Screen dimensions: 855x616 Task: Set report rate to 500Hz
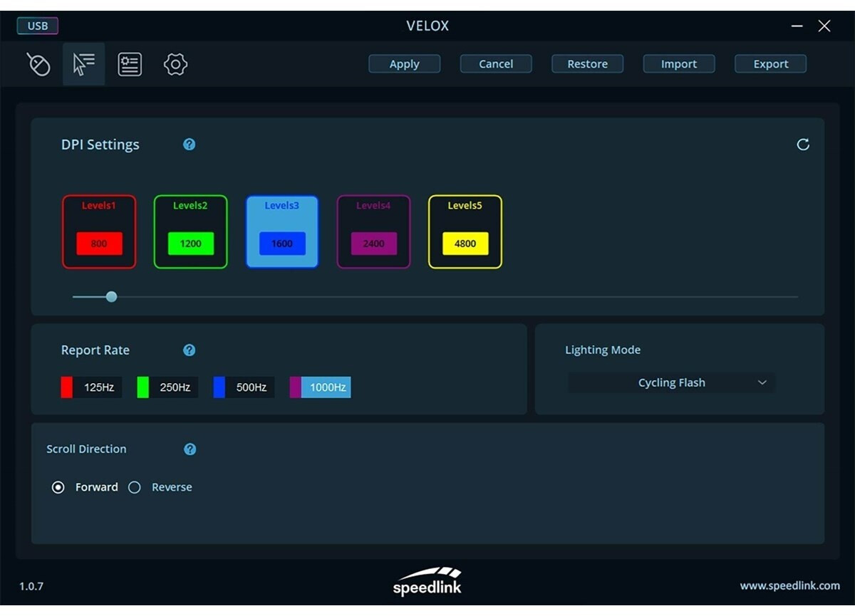244,387
